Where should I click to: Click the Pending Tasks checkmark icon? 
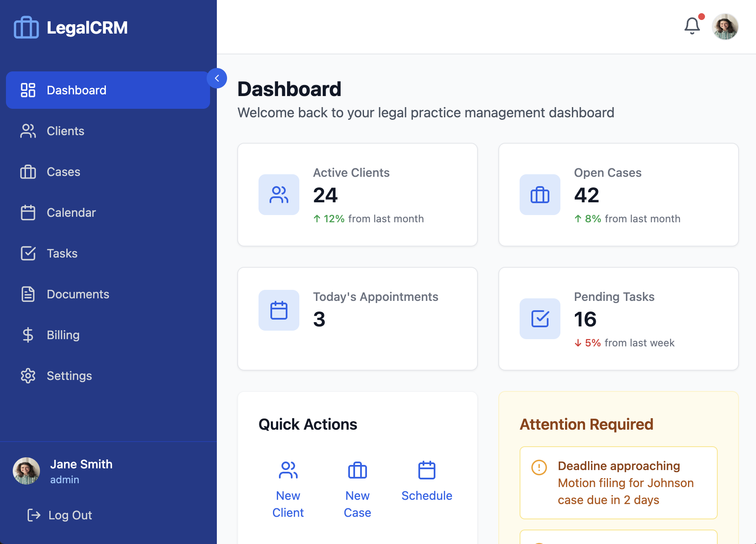pos(540,319)
